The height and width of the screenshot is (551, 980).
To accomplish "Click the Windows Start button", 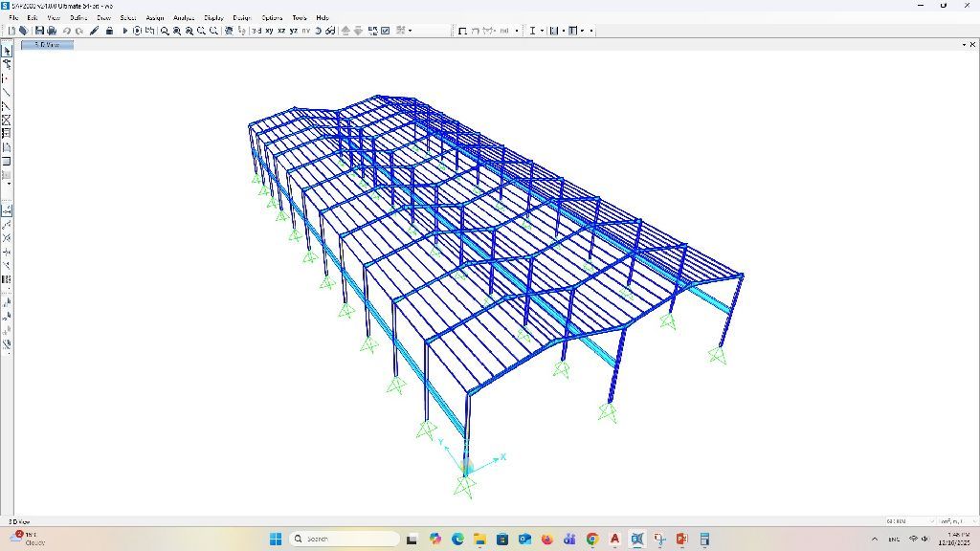I will (276, 540).
